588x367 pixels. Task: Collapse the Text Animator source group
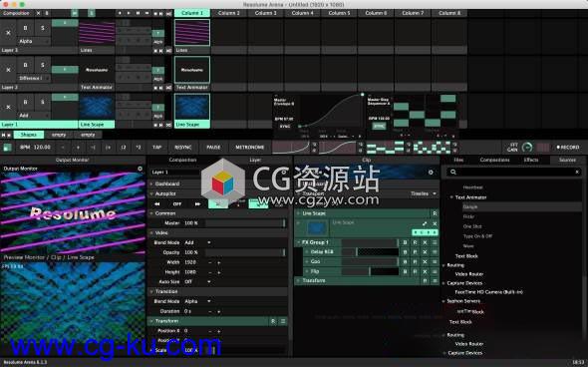(451, 197)
